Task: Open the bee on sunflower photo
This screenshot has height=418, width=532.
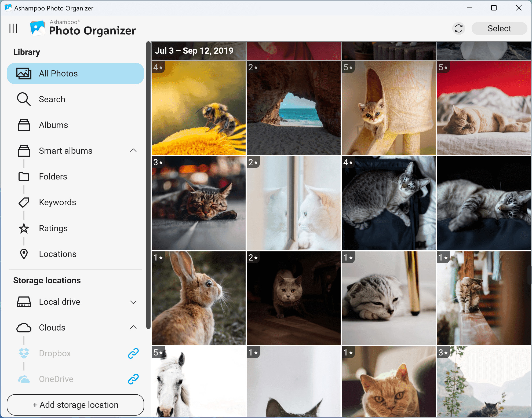Action: (199, 108)
